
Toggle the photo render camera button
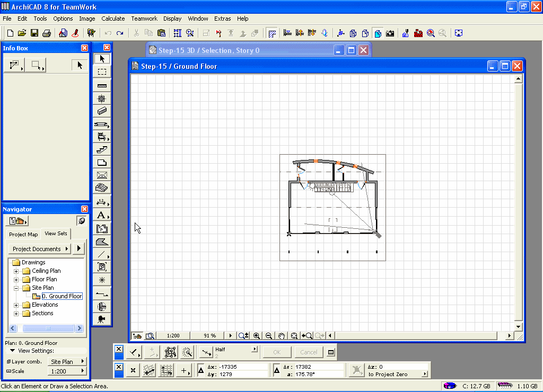(390, 33)
